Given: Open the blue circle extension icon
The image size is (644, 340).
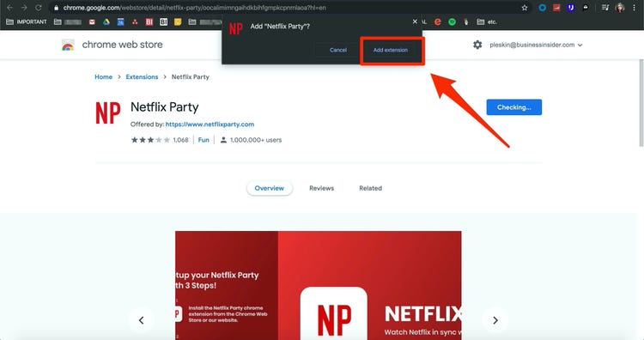Looking at the screenshot, I should pyautogui.click(x=542, y=8).
